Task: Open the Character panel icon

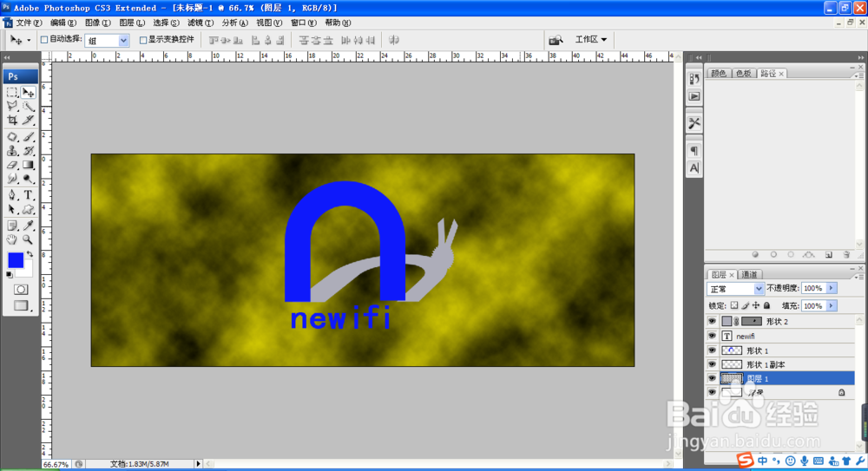Action: click(x=694, y=167)
